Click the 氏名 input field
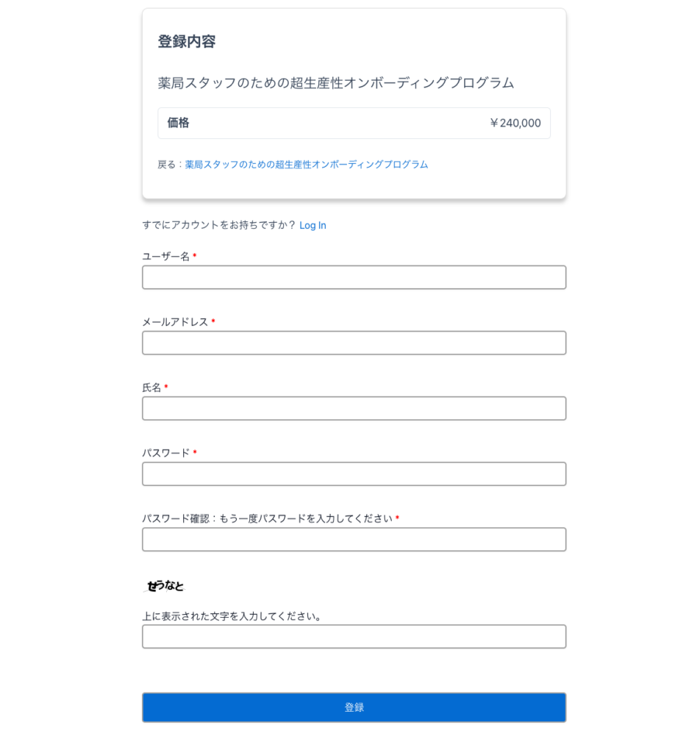The height and width of the screenshot is (753, 700). click(354, 408)
